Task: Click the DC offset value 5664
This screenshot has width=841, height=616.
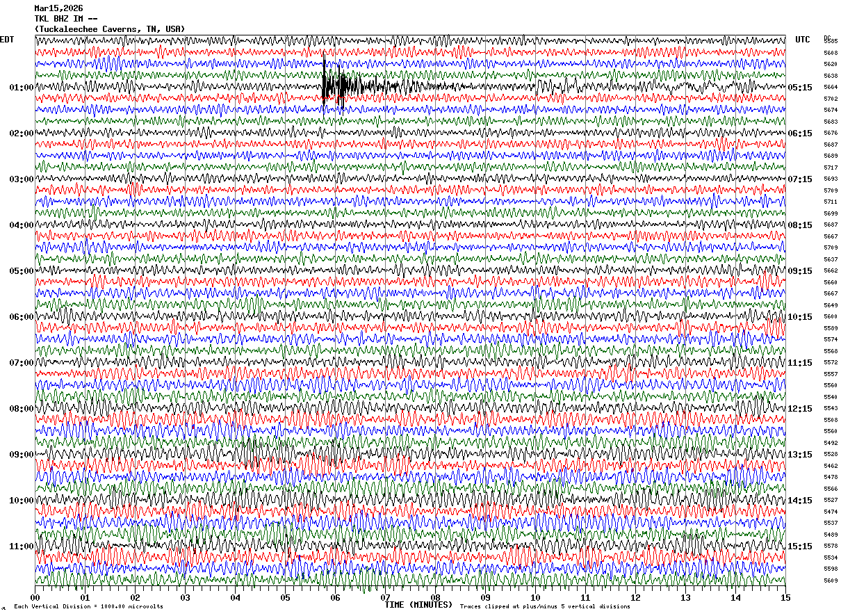Action: pyautogui.click(x=831, y=87)
